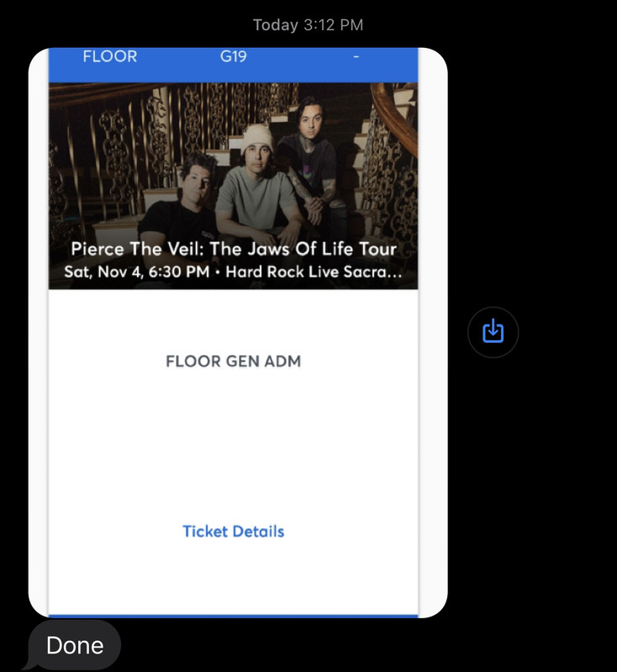Open the Pierce The Veil band photo
This screenshot has height=672, width=617.
(233, 186)
